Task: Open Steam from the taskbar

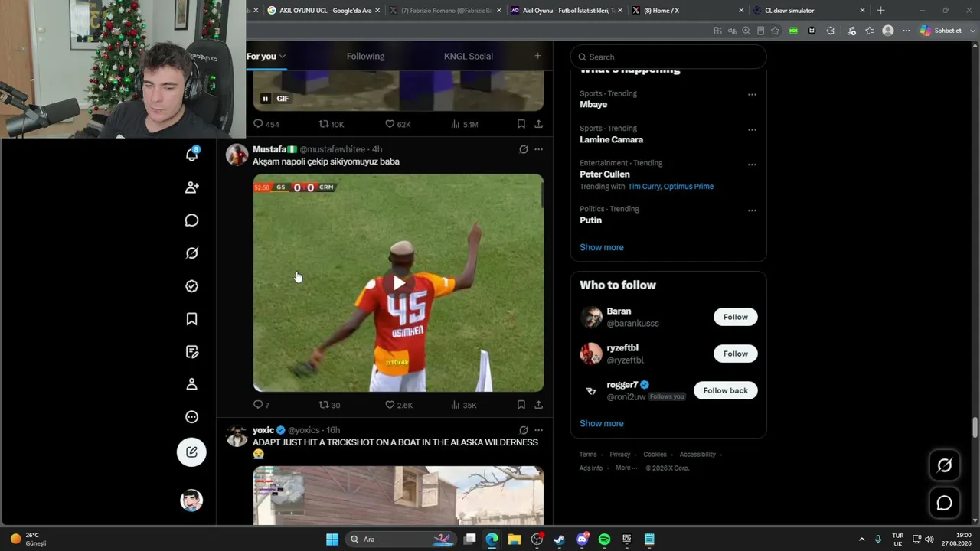Action: click(559, 540)
